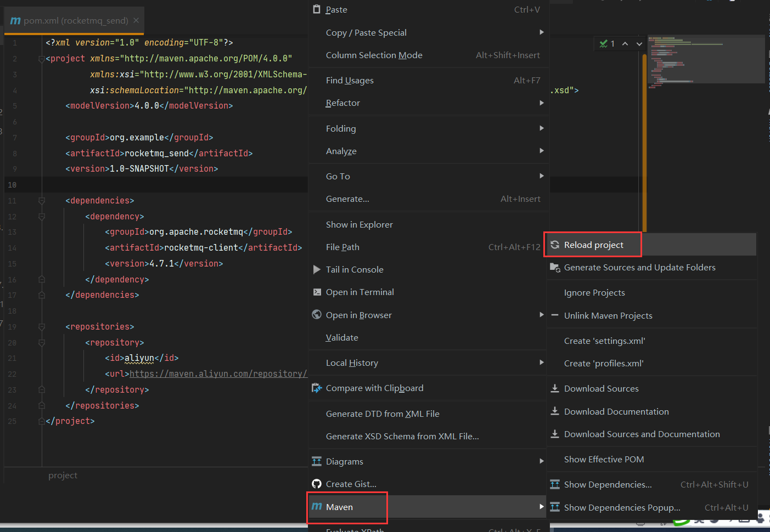Expand the Local History submenu
Screen dimensions: 770x532
click(352, 363)
